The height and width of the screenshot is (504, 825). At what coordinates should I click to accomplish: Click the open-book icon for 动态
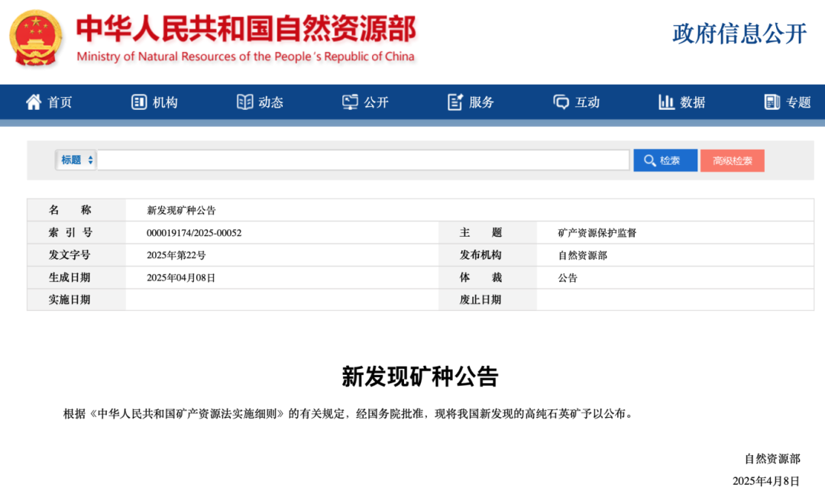pos(244,102)
